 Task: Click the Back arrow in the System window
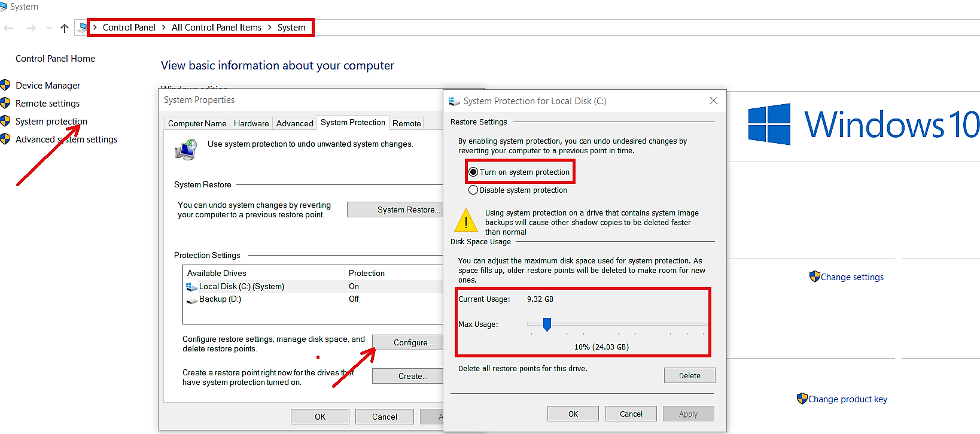[x=8, y=28]
